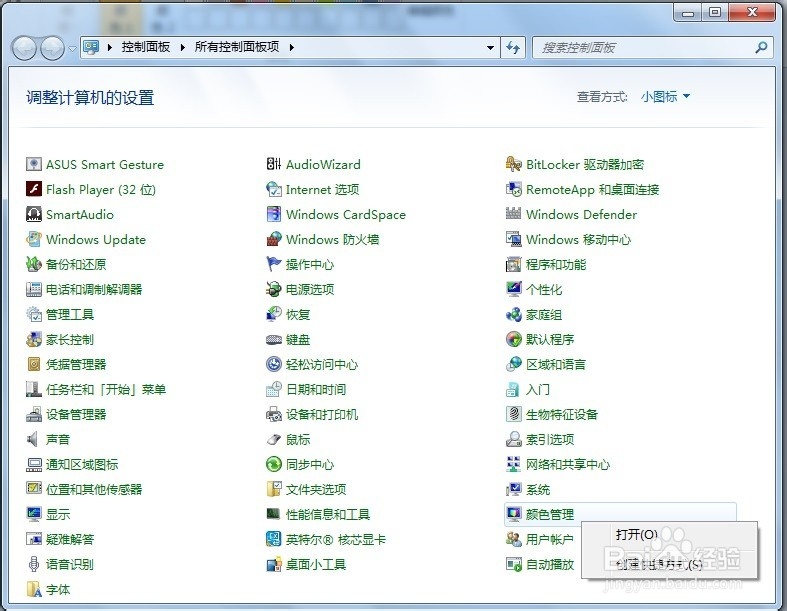Viewport: 787px width, 611px height.
Task: Click the 字体 fonts icon
Action: coord(34,589)
